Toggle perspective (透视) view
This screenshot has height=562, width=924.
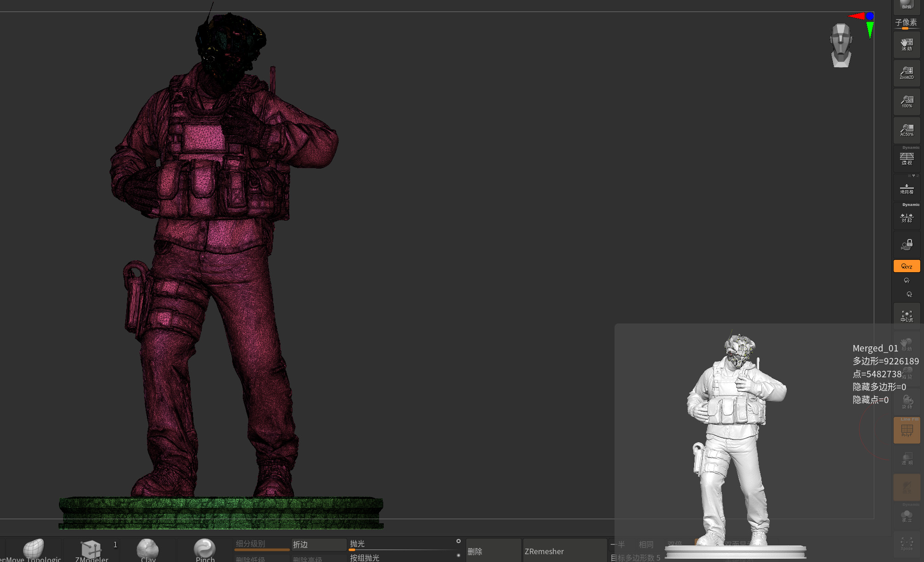(906, 158)
